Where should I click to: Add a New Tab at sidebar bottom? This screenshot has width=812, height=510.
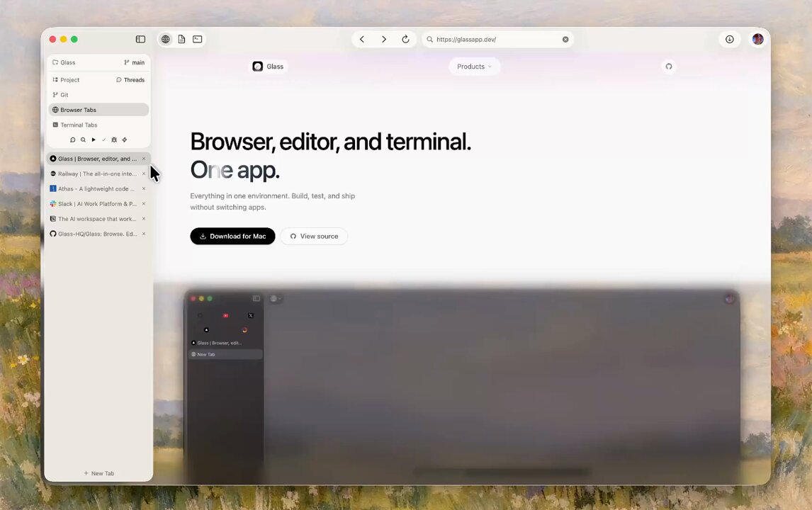point(98,473)
